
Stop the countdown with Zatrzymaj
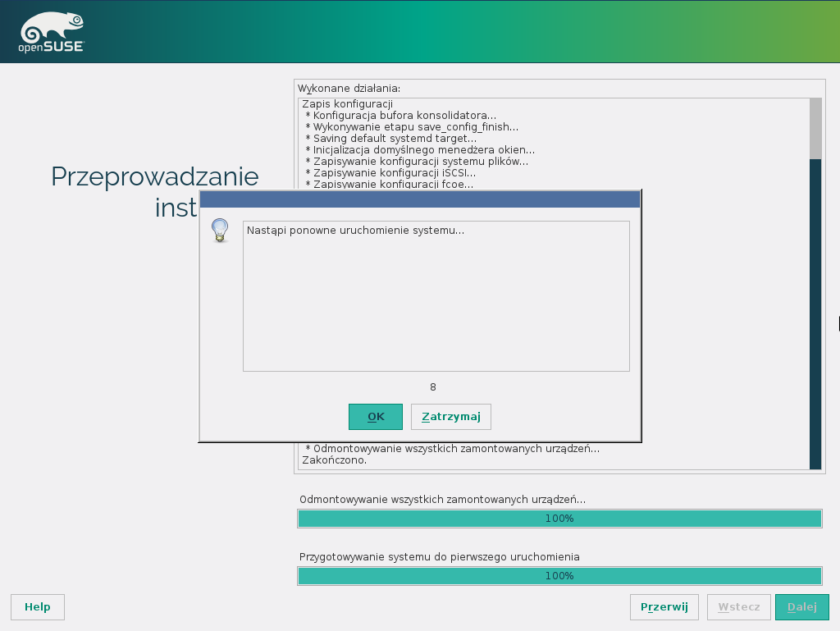(450, 416)
